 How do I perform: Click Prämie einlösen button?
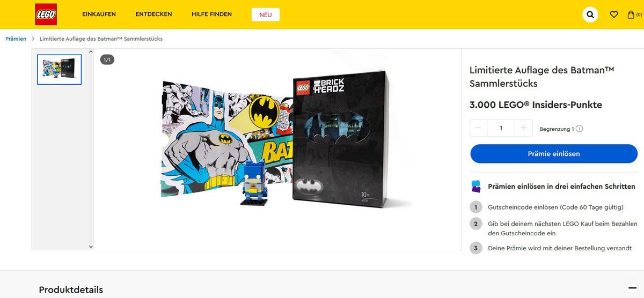tap(554, 154)
